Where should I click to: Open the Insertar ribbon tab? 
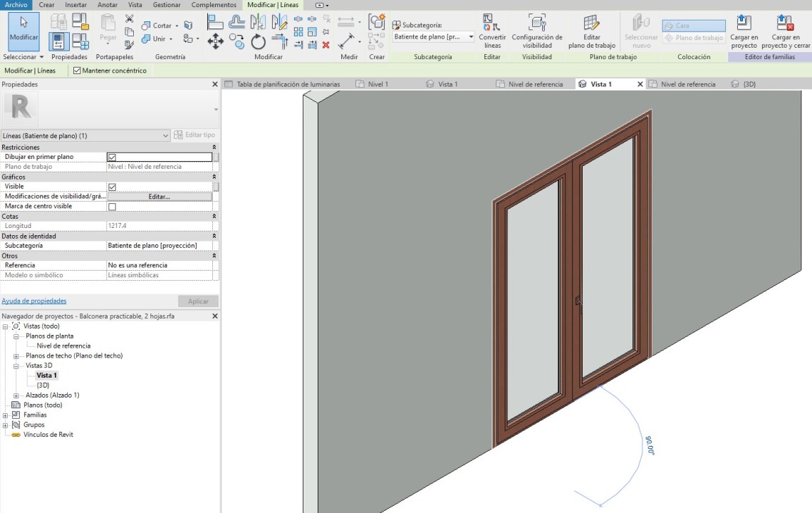(76, 5)
